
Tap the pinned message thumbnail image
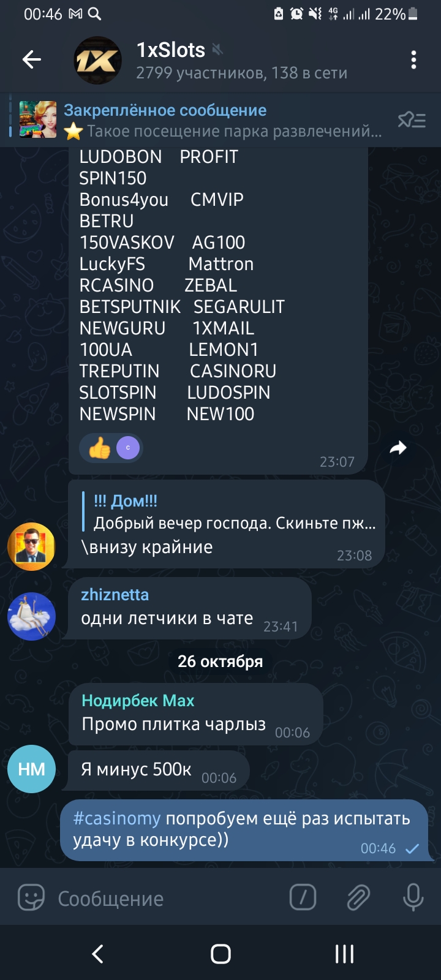tap(38, 119)
